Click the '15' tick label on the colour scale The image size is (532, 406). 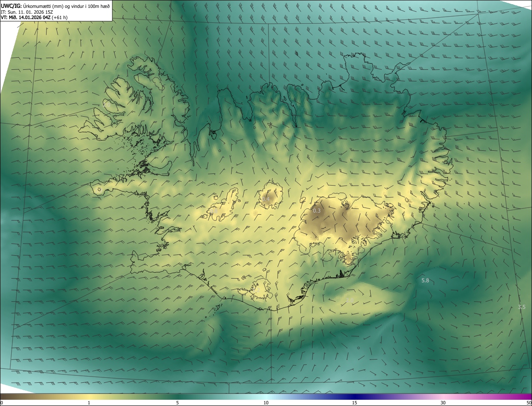click(x=355, y=403)
